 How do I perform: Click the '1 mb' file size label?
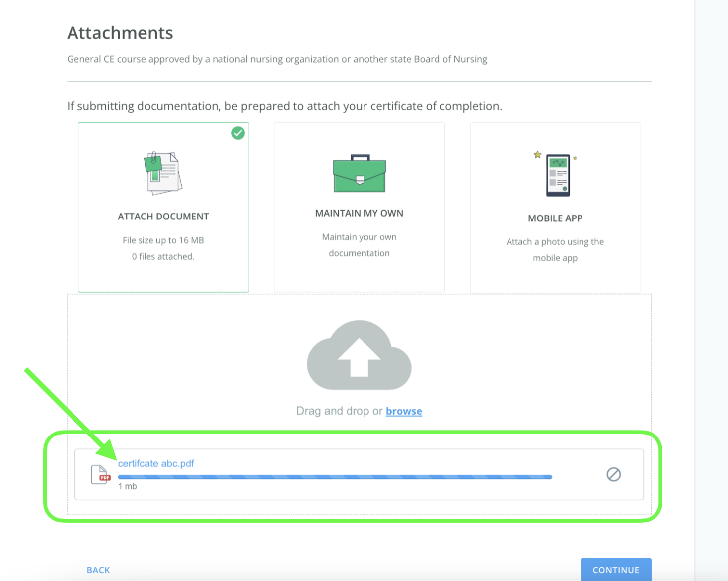click(x=128, y=487)
